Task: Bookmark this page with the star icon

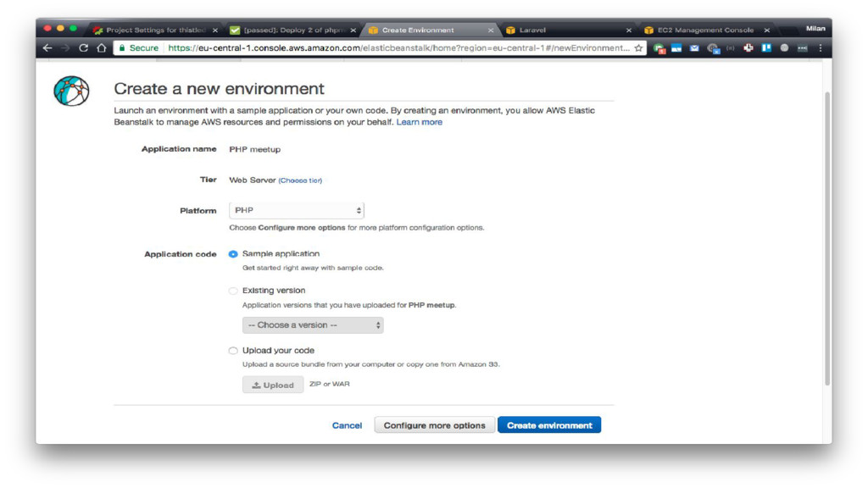Action: pos(638,48)
